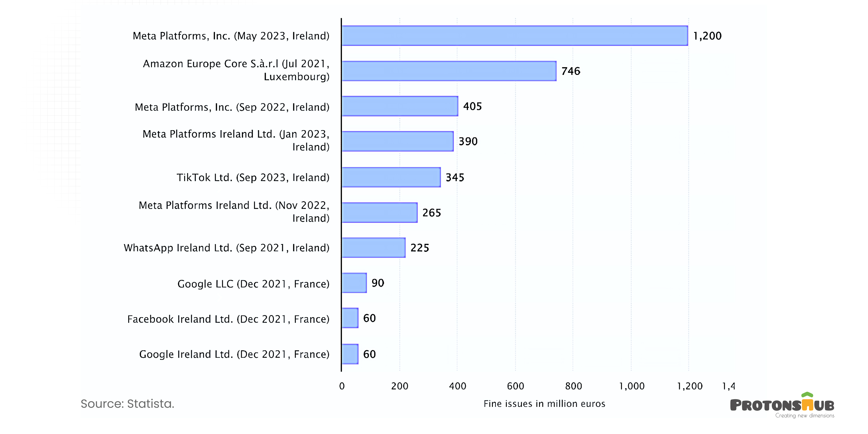Click 'TikTok Ltd. (Sep 2023, Ireland)' label
This screenshot has height=434, width=868.
tap(253, 177)
